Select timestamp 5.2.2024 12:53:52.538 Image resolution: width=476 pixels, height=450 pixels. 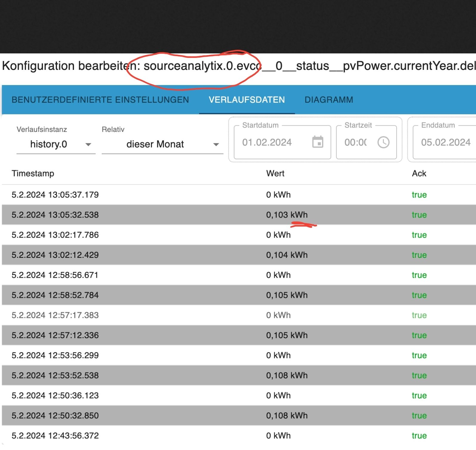click(55, 375)
